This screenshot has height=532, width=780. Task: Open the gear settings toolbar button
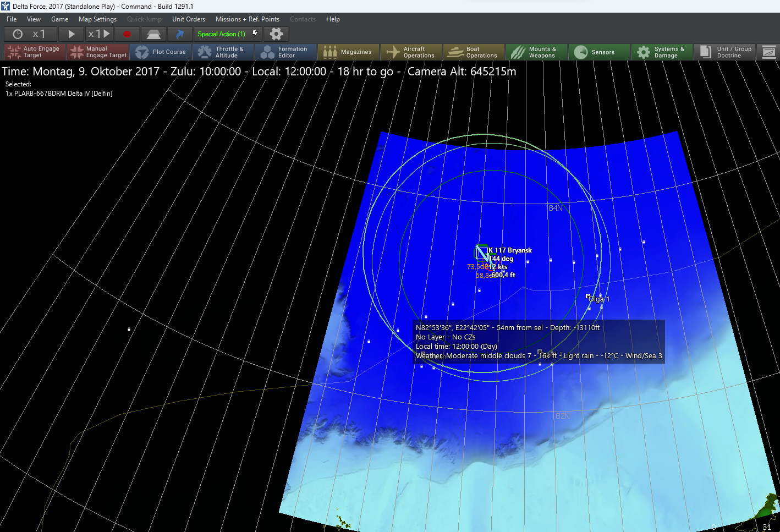[x=276, y=34]
